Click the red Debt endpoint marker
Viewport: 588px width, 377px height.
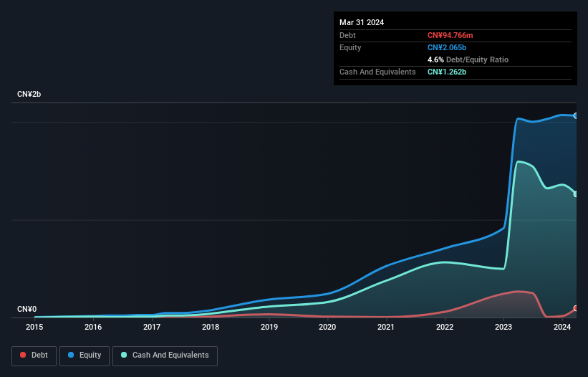point(576,308)
